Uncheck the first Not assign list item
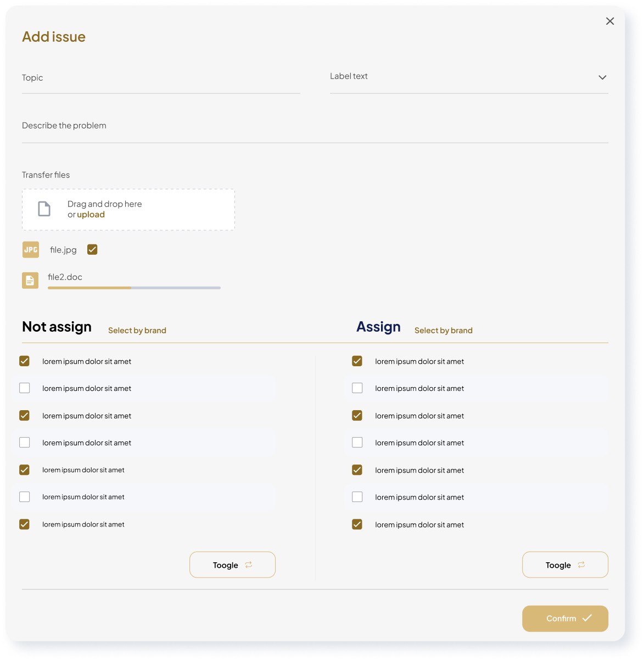This screenshot has height=660, width=644. pos(24,361)
